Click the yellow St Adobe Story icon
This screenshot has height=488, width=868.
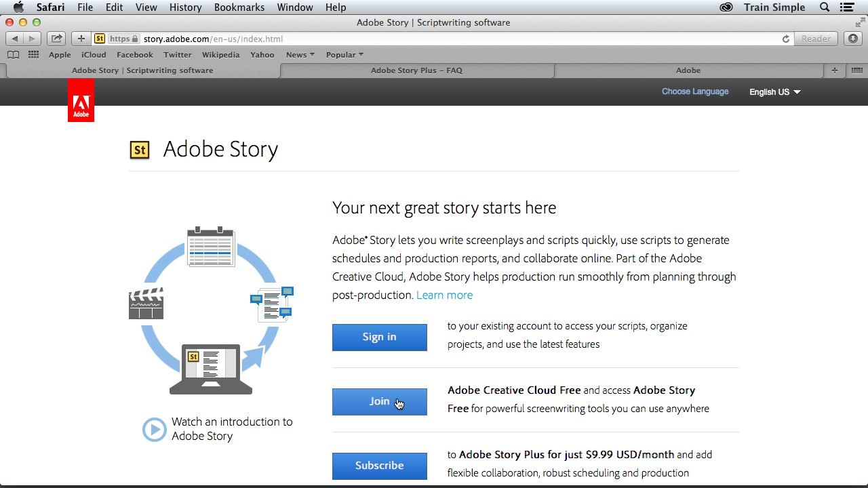coord(140,150)
